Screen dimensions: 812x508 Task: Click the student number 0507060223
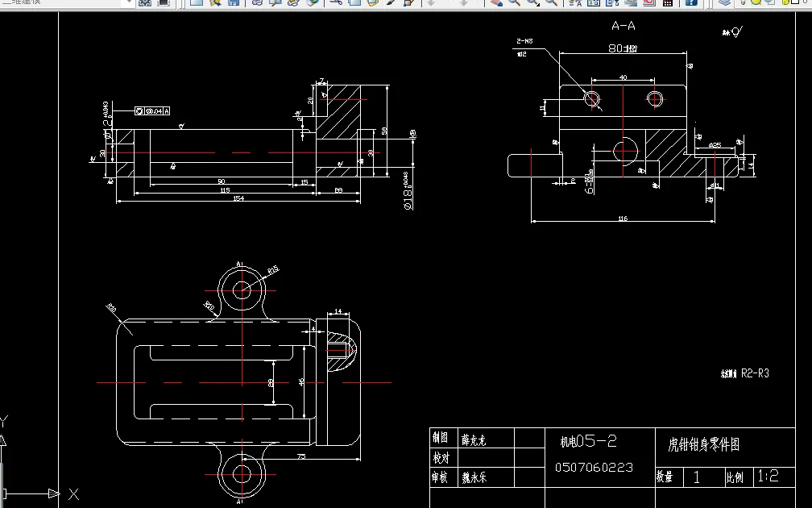594,468
